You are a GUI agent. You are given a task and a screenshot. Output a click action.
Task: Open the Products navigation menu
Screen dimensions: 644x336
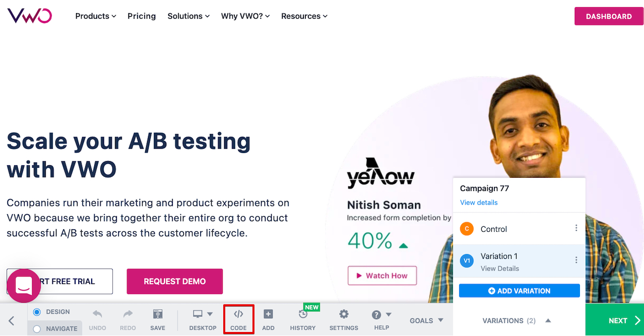[96, 16]
